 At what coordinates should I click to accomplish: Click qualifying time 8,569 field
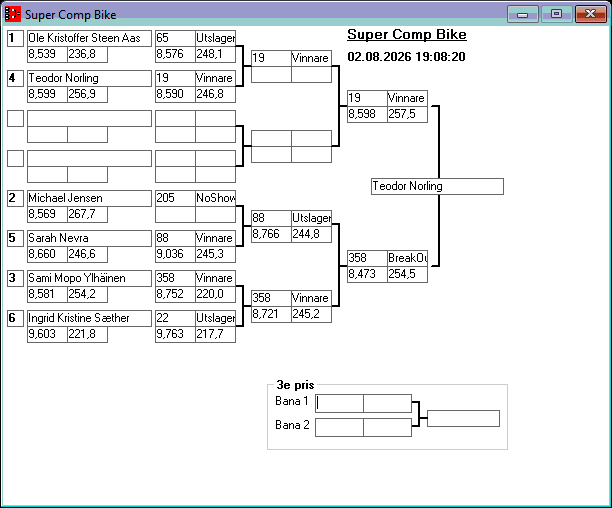point(47,214)
